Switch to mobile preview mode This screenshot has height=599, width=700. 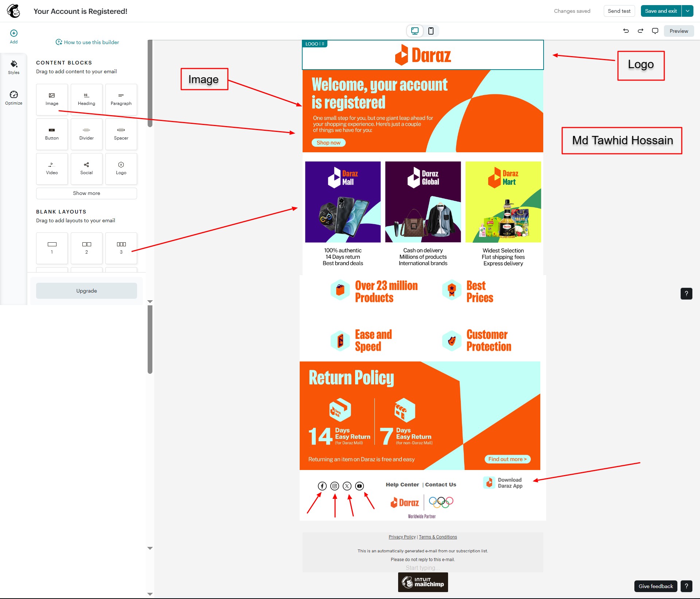[431, 31]
